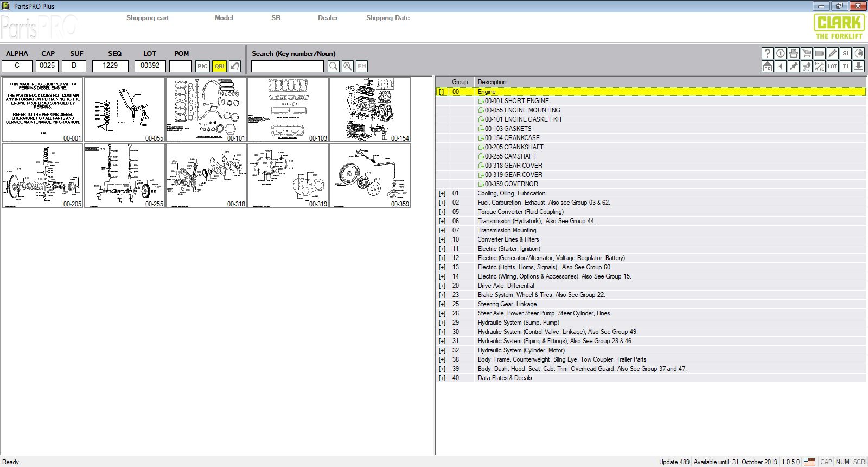Select thumbnail 00-154 crankcase diagram
The image size is (868, 467).
(370, 110)
